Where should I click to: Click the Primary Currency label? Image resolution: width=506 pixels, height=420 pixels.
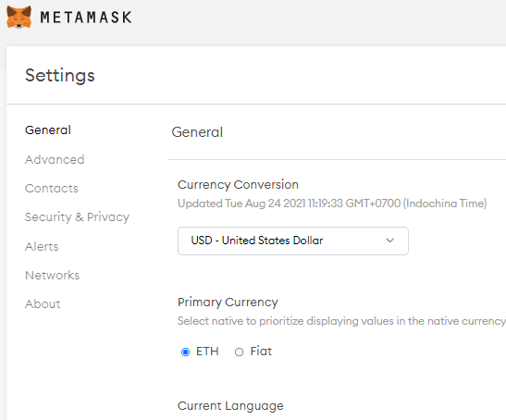[x=228, y=303]
